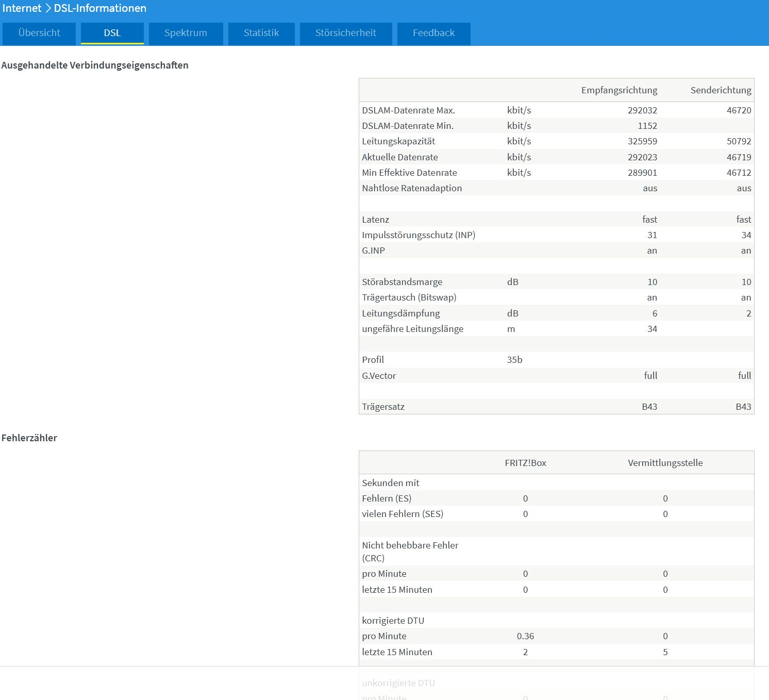This screenshot has width=769, height=700.
Task: Click Trägersatz receive value B43
Action: 649,407
